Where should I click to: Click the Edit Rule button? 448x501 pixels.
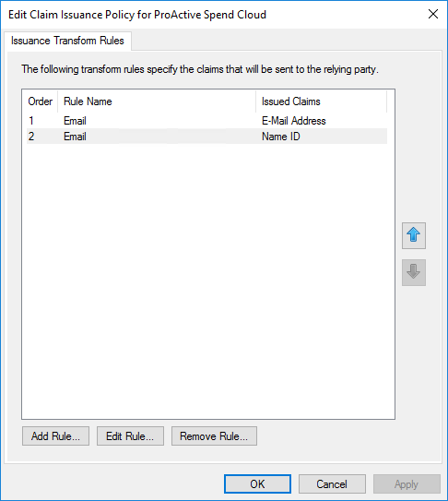[x=130, y=435]
